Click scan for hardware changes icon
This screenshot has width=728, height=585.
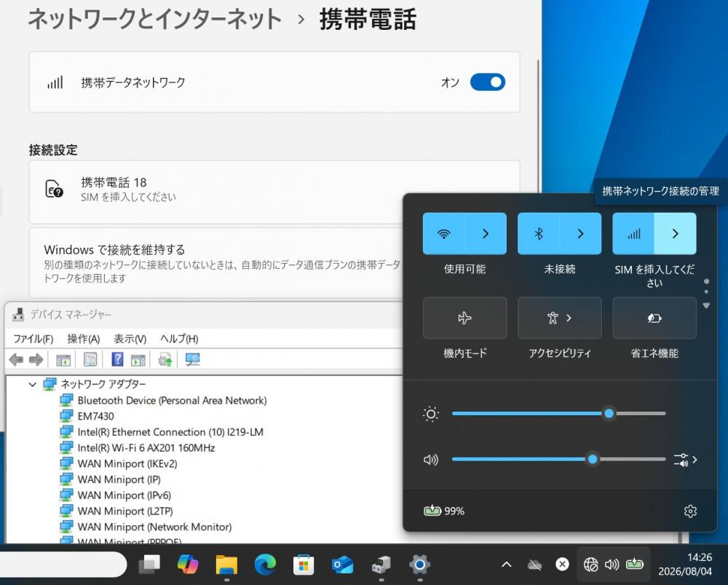click(x=192, y=359)
